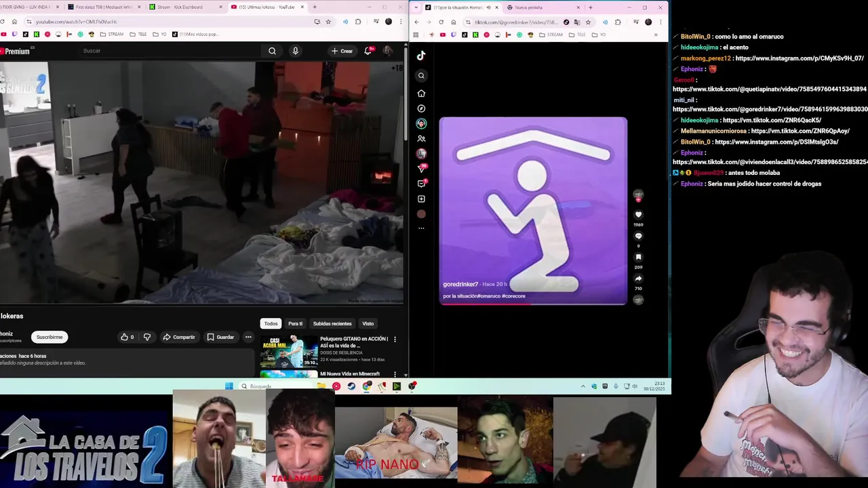Open YouTube notifications bell
The width and height of the screenshot is (868, 488).
(x=368, y=51)
